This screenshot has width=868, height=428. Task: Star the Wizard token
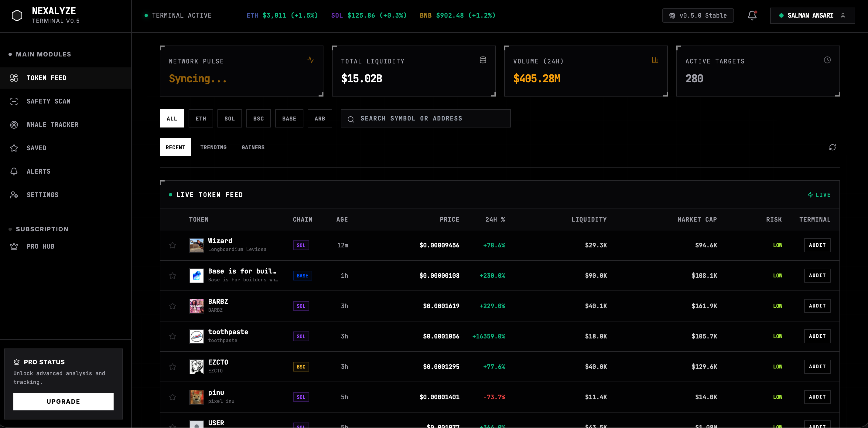[173, 246]
